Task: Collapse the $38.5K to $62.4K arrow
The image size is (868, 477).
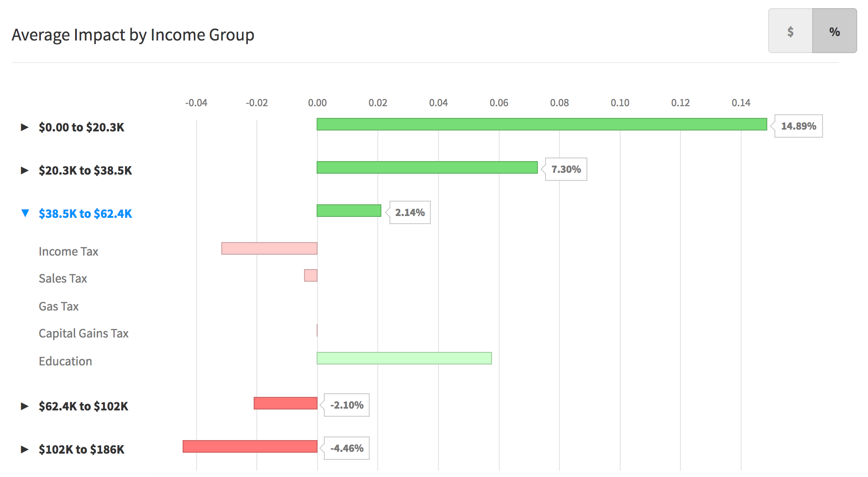Action: pos(25,213)
